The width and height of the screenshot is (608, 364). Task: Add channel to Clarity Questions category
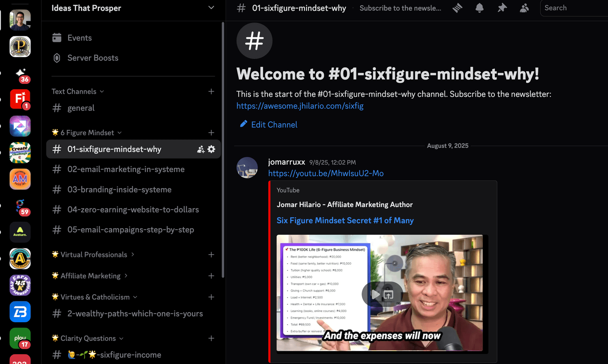[x=211, y=338]
